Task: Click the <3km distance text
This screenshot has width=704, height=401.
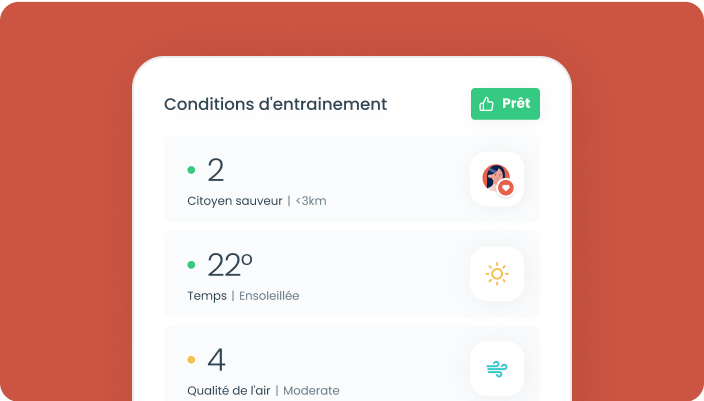Action: coord(311,201)
